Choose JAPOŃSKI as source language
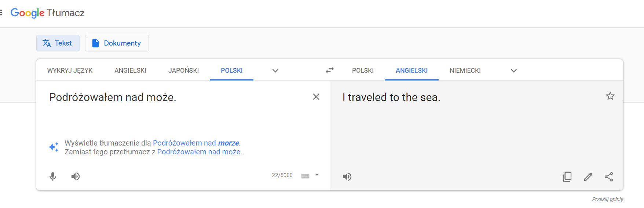 pos(183,70)
